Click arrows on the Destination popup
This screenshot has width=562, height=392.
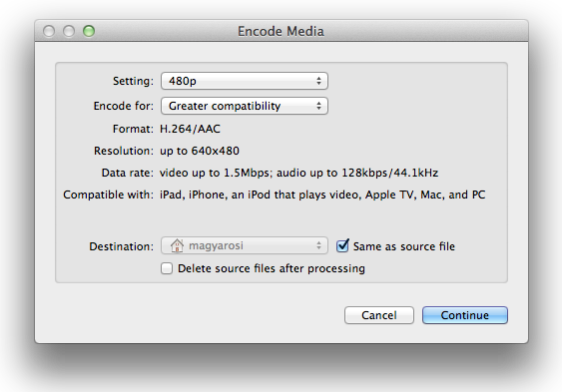pyautogui.click(x=318, y=245)
